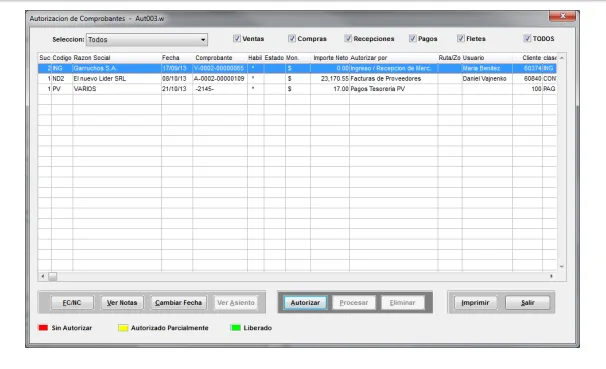Click the Codigo column header
Image resolution: width=606 pixels, height=369 pixels.
pyautogui.click(x=62, y=58)
